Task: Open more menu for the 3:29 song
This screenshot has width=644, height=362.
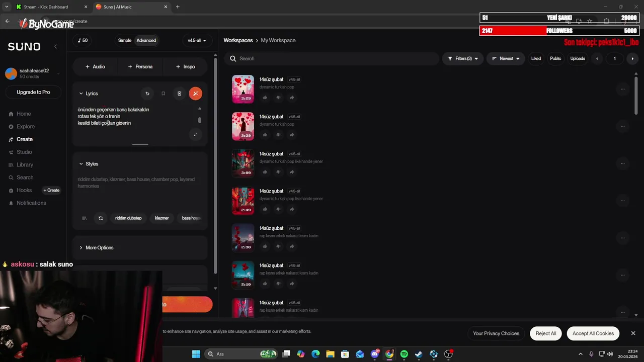Action: pos(622,89)
